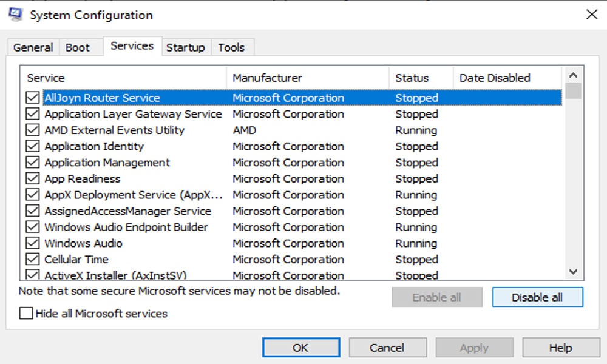
Task: Click Microsoft Corporation cell for Cellular Time
Action: (288, 260)
